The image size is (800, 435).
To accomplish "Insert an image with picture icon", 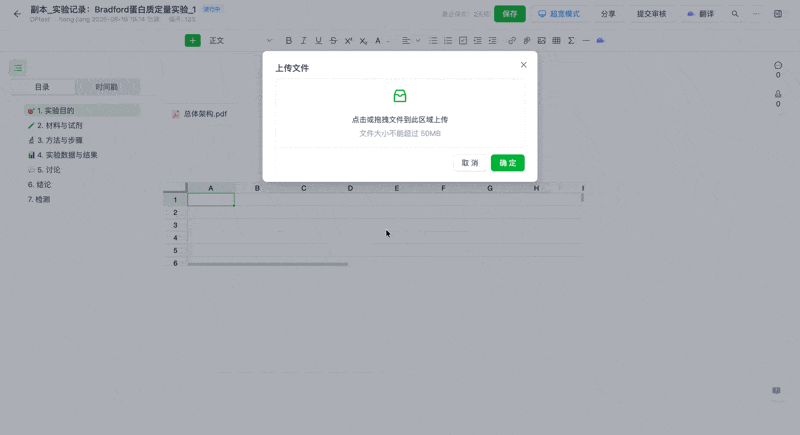I will coord(541,40).
